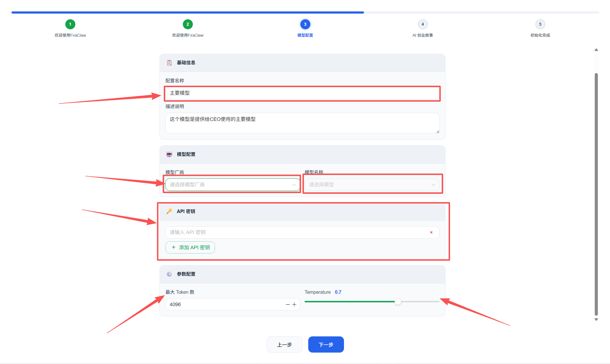The image size is (610, 364).
Task: Remove the API key row with red X
Action: tap(431, 232)
